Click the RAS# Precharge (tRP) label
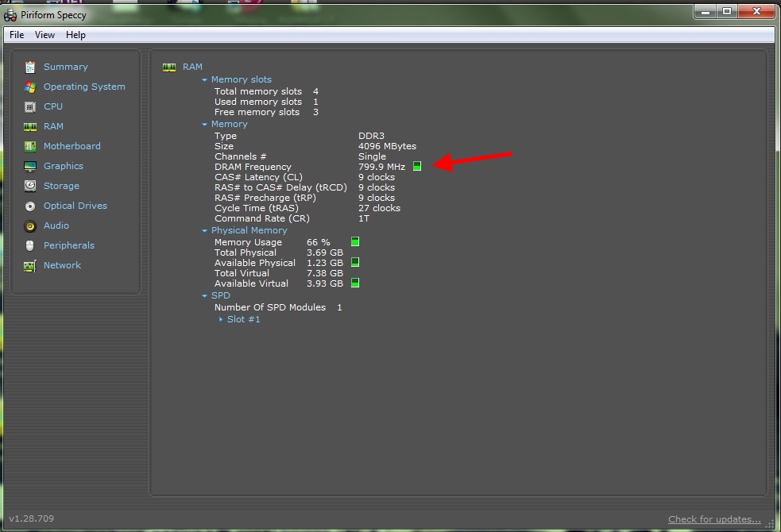 [x=265, y=198]
